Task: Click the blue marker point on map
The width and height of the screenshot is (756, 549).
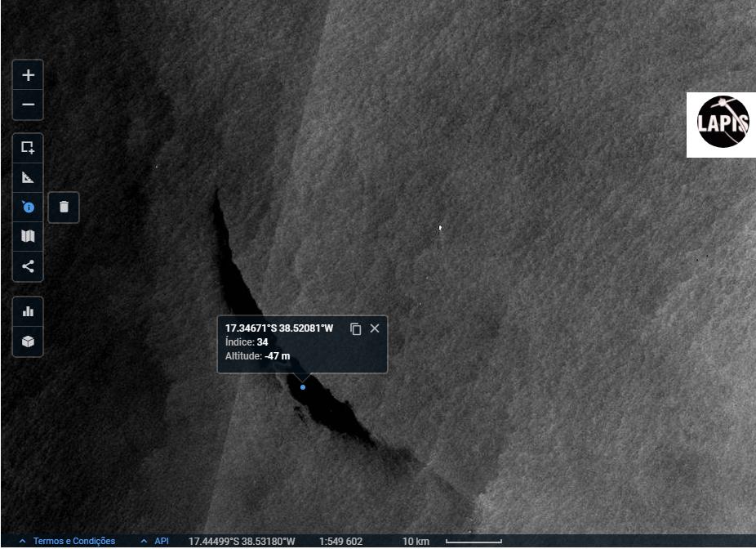Action: 303,387
